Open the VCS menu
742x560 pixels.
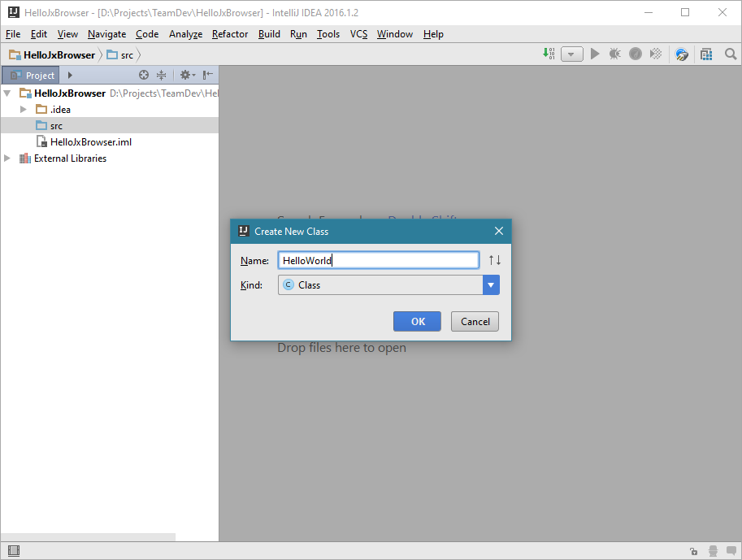pyautogui.click(x=358, y=34)
